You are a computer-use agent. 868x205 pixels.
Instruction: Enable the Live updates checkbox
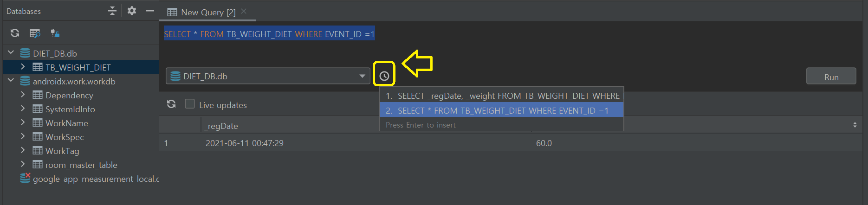tap(190, 104)
